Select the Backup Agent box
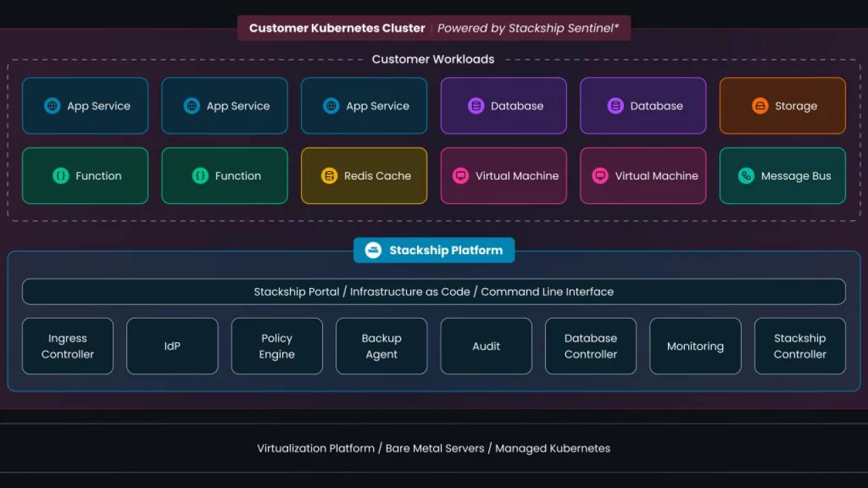 point(382,346)
